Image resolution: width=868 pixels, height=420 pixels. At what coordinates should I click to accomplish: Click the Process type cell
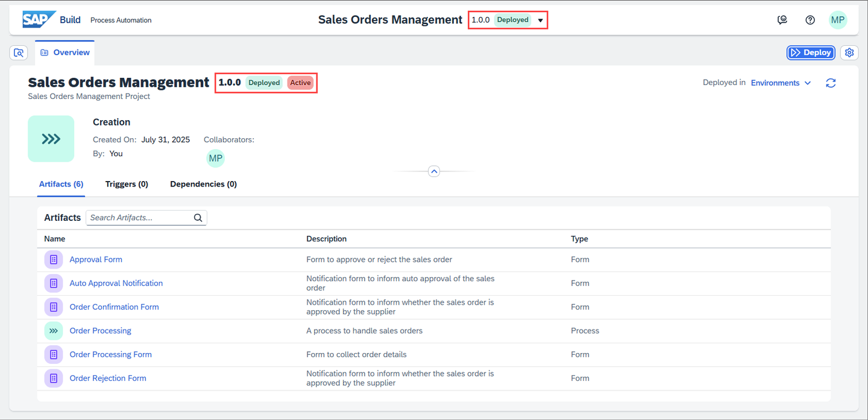(x=585, y=331)
